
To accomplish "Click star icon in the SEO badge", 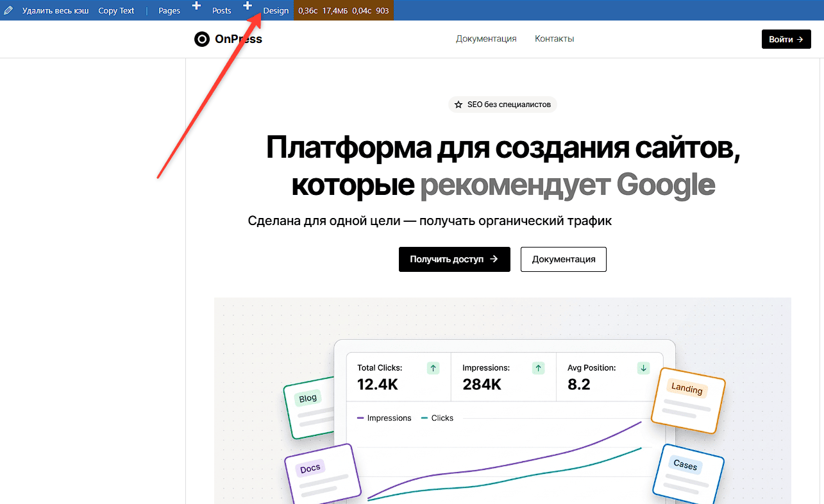I will (458, 105).
